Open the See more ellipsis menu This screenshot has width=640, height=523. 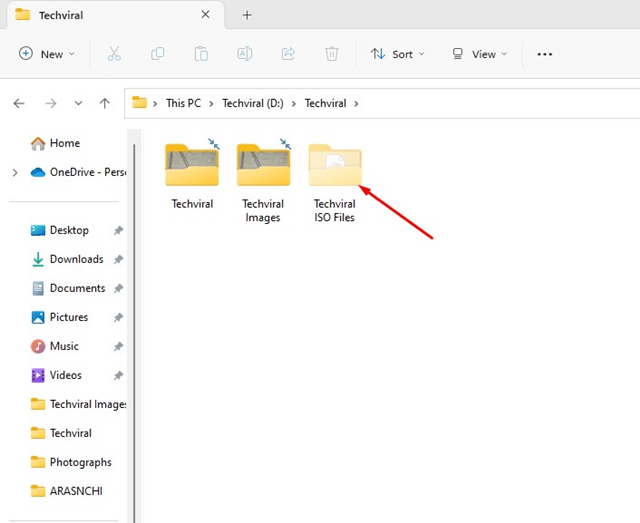click(x=545, y=54)
